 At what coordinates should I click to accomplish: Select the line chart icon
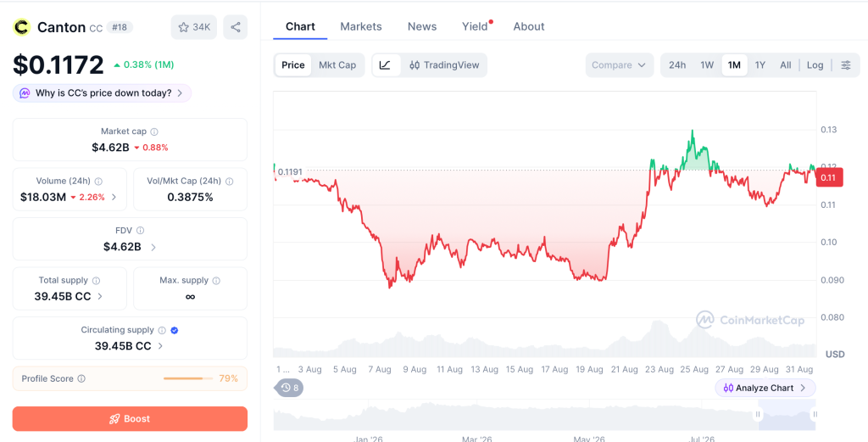pos(386,64)
